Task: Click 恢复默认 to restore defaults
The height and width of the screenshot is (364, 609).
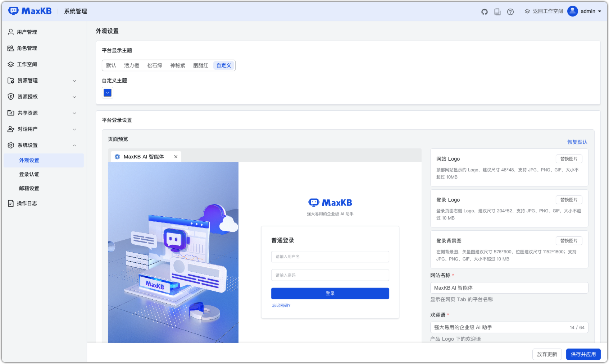Action: (x=576, y=142)
